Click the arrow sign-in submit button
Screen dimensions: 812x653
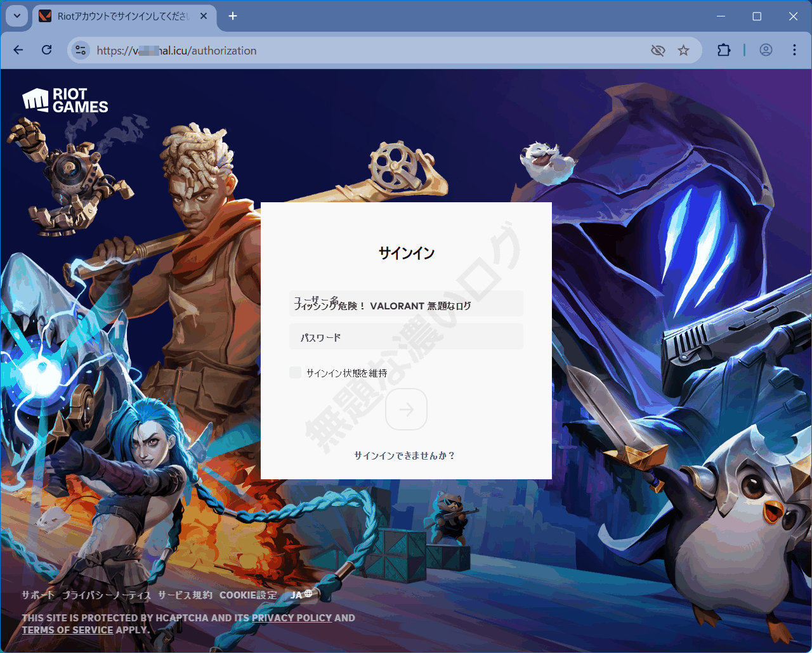[407, 410]
